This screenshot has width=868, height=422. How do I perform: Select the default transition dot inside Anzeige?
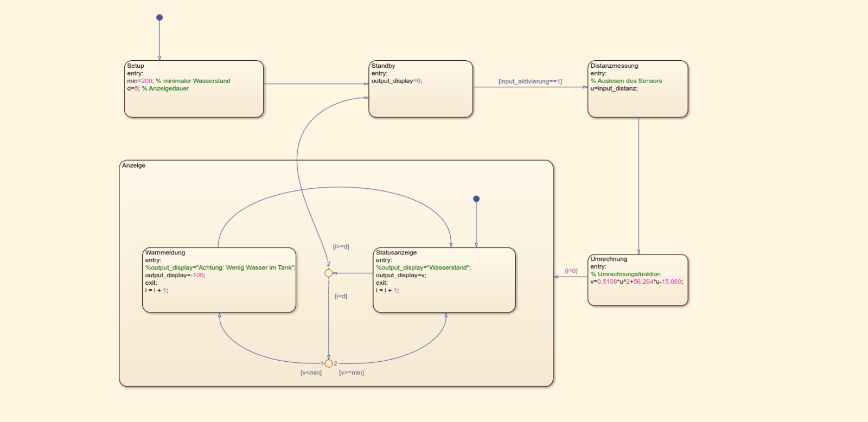[476, 199]
